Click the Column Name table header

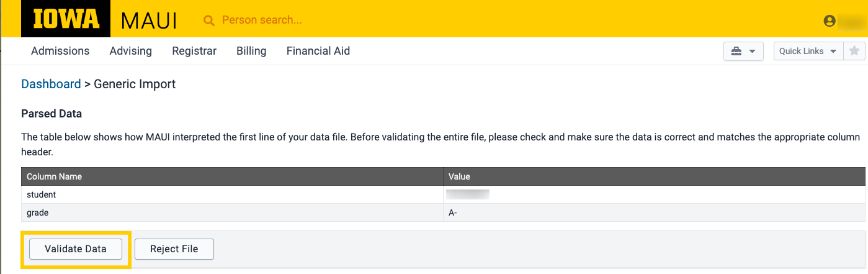point(55,176)
